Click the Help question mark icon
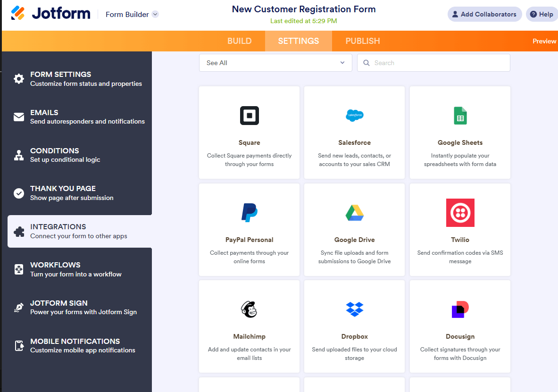 click(533, 14)
